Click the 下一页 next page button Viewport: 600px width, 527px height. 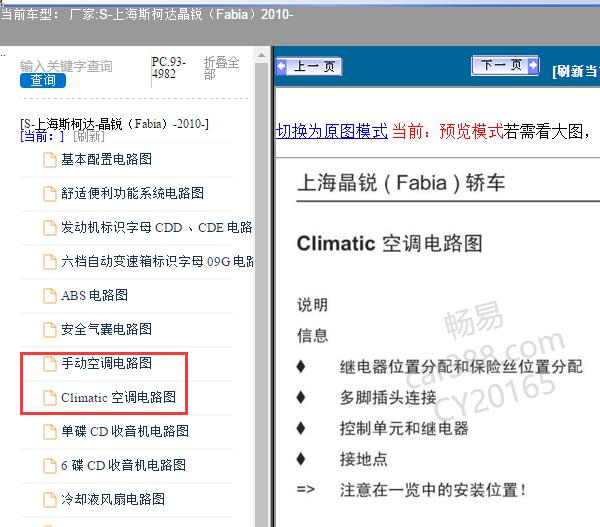click(x=505, y=65)
